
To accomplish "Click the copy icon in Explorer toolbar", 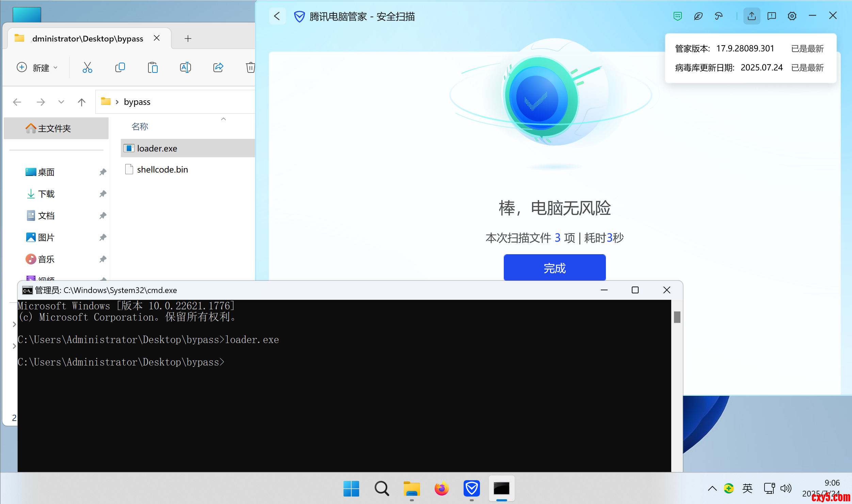I will pyautogui.click(x=120, y=67).
